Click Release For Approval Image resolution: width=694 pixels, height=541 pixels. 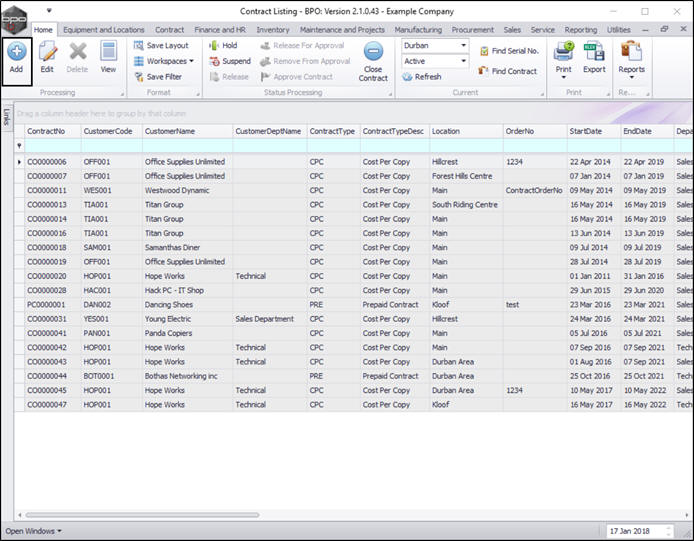pyautogui.click(x=302, y=45)
